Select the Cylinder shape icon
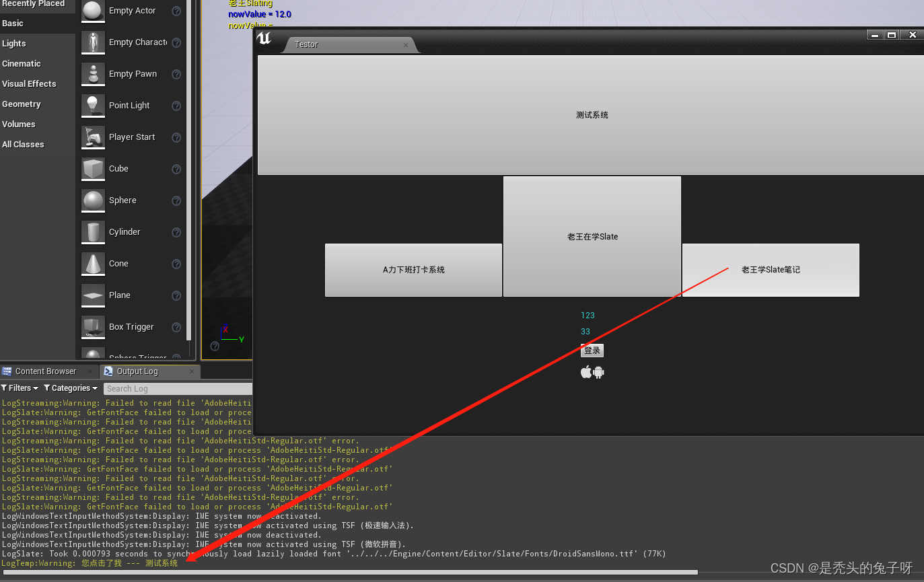 93,232
